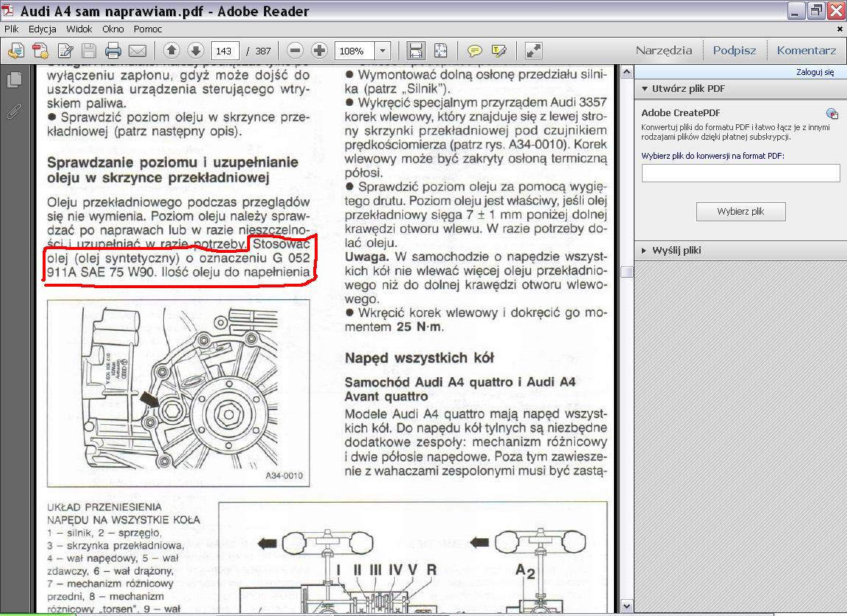Click the zoom percentage field 108%
This screenshot has height=616, width=847.
click(x=355, y=51)
